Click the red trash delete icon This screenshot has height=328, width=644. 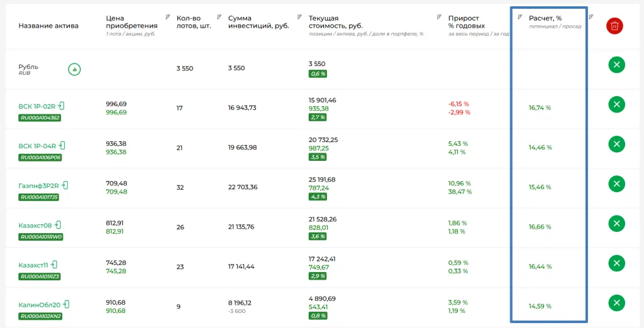[614, 26]
